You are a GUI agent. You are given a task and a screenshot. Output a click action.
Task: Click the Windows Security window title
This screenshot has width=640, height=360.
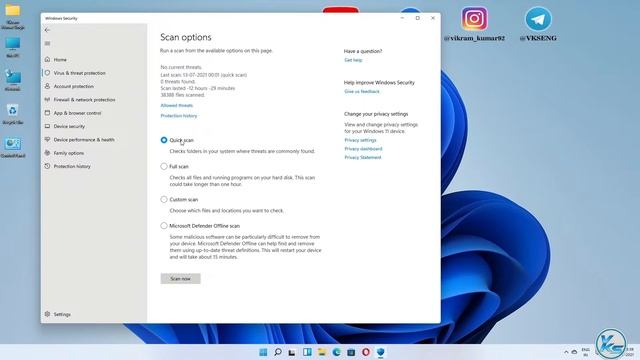(61, 18)
